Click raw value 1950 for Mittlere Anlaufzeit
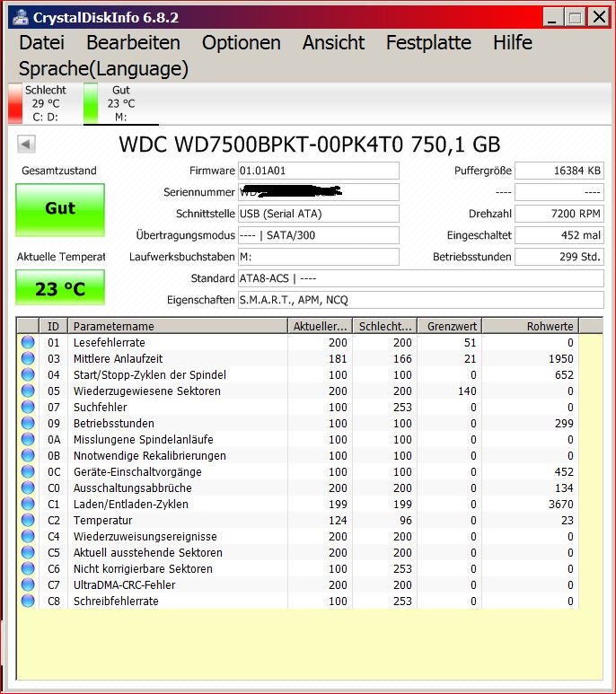 pyautogui.click(x=560, y=358)
